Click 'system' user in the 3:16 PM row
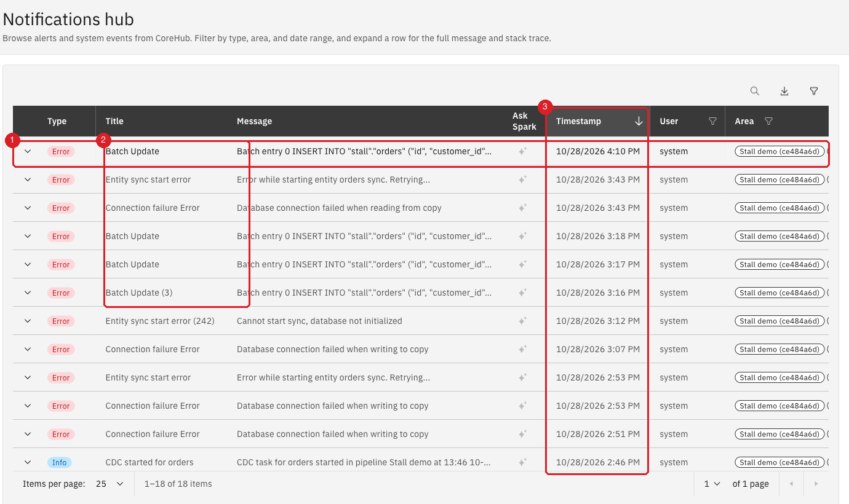This screenshot has height=504, width=849. 674,293
